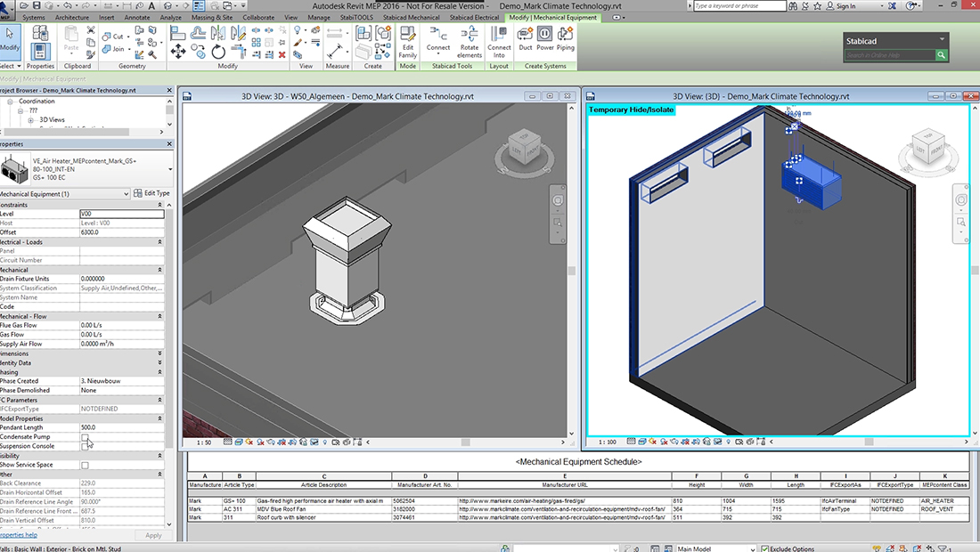
Task: Collapse the Constraints section
Action: 160,205
